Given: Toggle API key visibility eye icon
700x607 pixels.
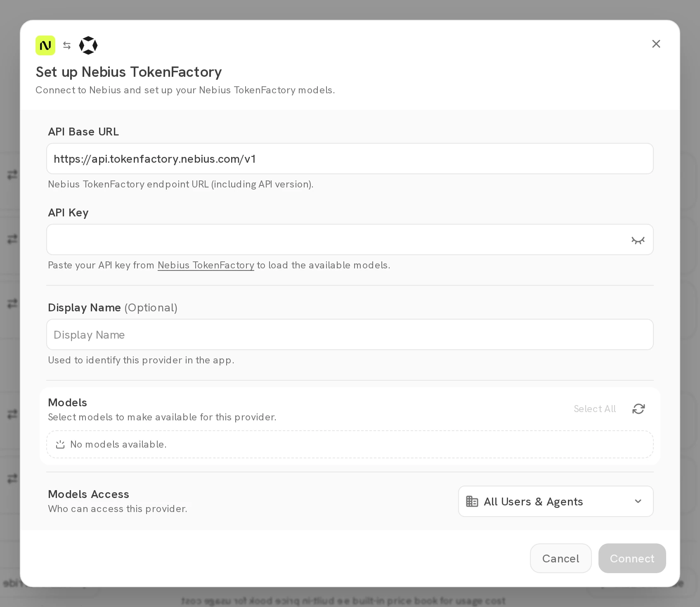Looking at the screenshot, I should (638, 240).
